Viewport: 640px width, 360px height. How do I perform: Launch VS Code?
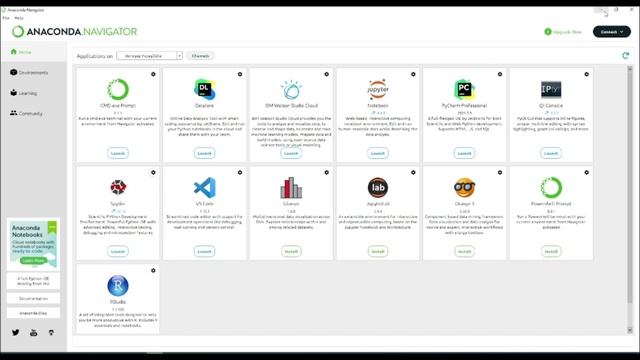[x=204, y=251]
